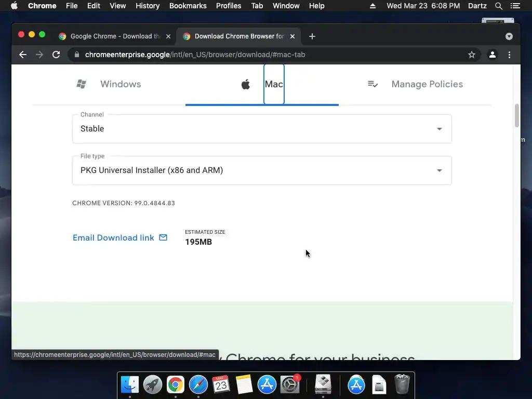Viewport: 532px width, 399px height.
Task: Reload the current page
Action: tap(56, 55)
